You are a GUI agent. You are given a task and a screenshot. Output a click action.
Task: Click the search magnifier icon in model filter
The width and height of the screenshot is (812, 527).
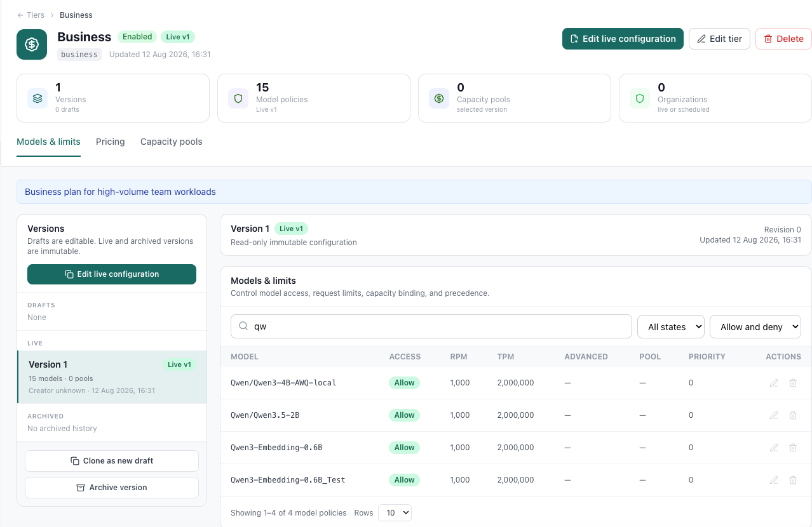click(x=243, y=326)
